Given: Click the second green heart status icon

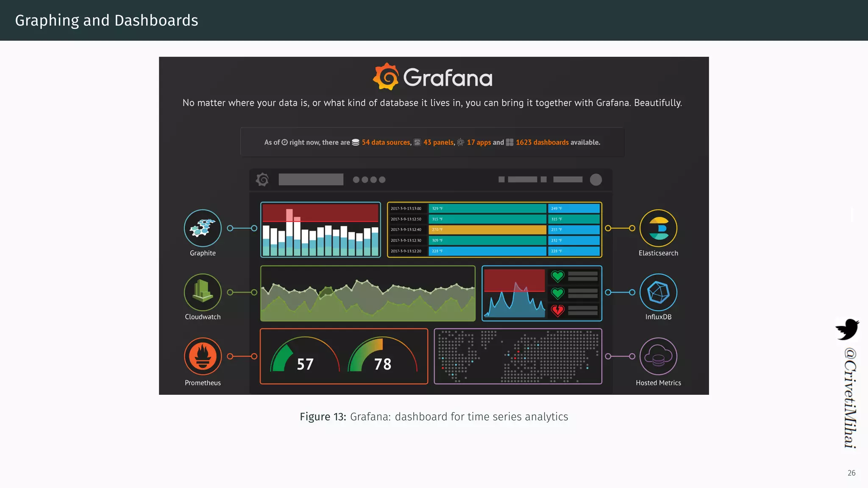Looking at the screenshot, I should click(557, 293).
